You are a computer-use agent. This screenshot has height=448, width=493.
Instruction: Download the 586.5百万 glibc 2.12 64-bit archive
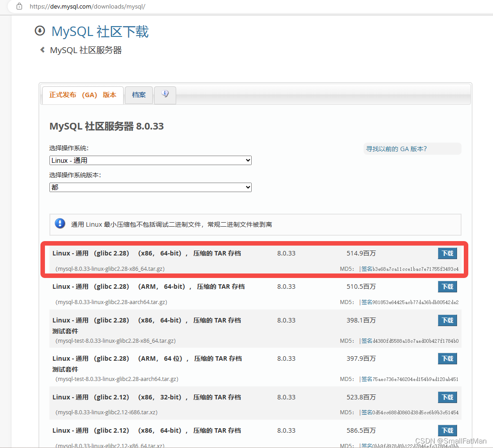click(447, 430)
